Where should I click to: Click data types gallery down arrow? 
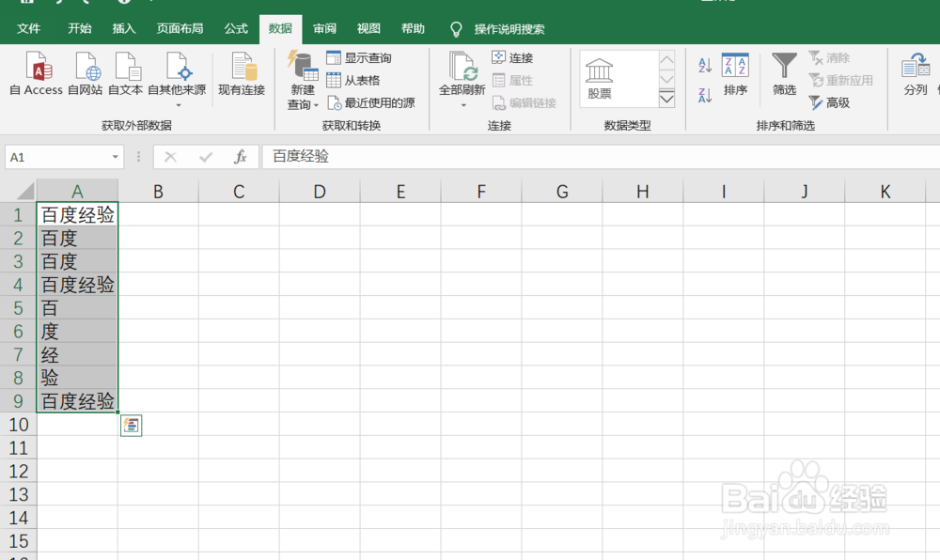pyautogui.click(x=666, y=79)
